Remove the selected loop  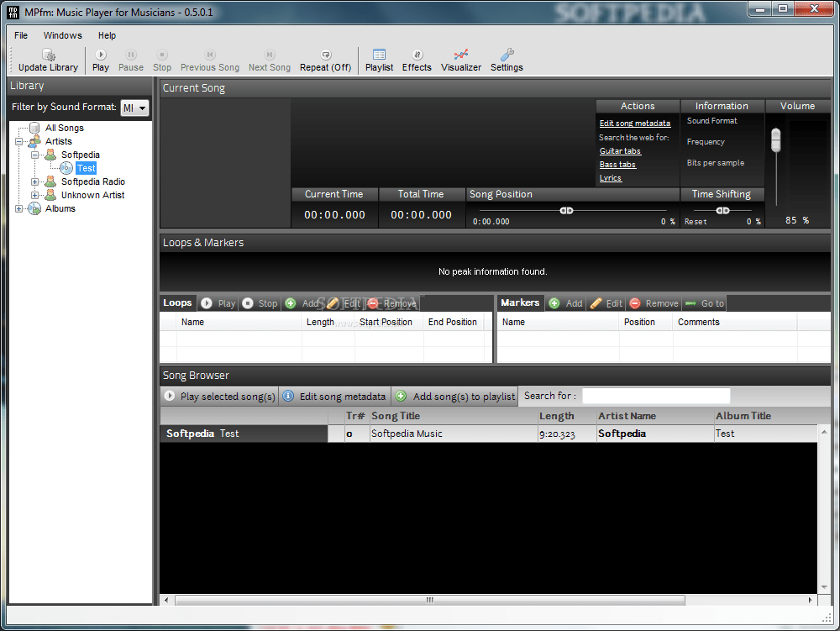(x=392, y=303)
